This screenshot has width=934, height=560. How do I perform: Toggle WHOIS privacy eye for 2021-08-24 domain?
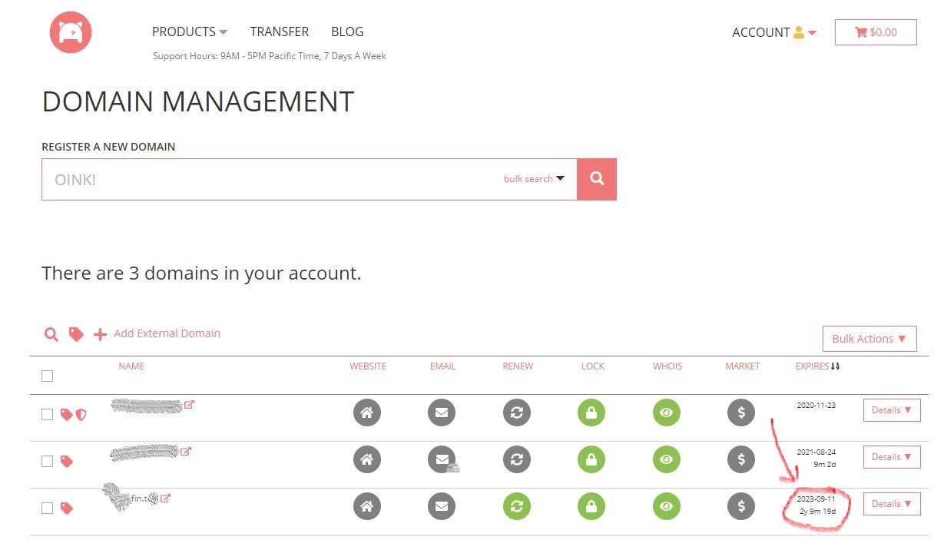point(667,460)
